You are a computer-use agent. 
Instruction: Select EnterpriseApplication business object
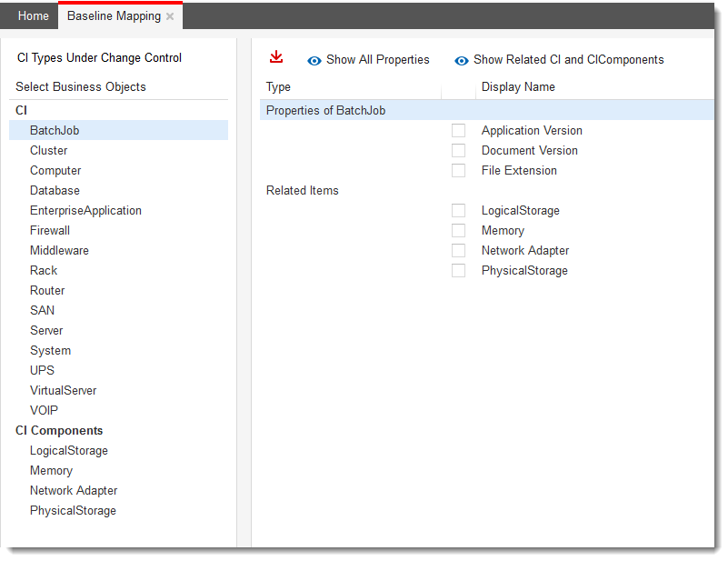pyautogui.click(x=85, y=211)
